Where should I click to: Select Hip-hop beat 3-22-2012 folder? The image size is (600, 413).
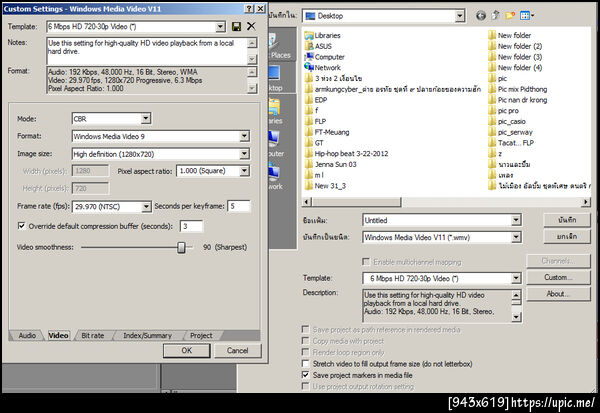(x=347, y=153)
